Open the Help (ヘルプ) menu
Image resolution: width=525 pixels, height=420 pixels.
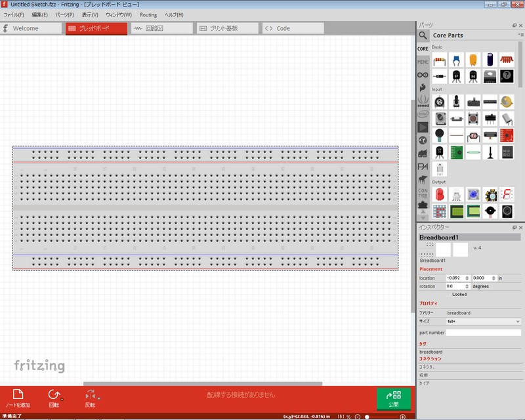174,14
